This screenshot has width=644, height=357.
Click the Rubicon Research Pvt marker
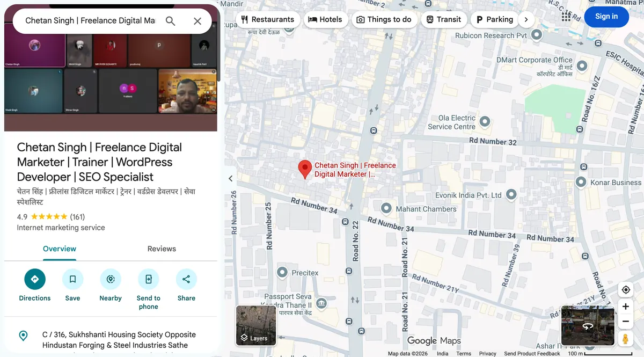[537, 35]
